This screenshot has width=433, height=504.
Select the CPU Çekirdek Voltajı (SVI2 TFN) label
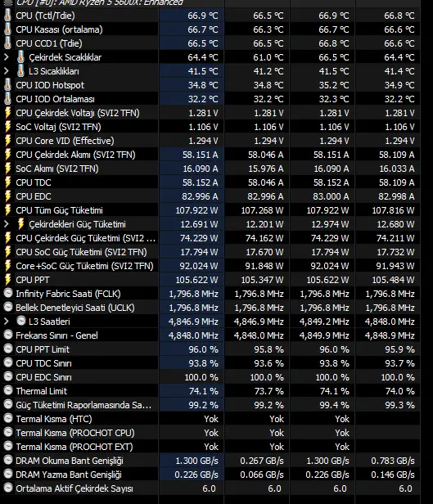(x=78, y=113)
